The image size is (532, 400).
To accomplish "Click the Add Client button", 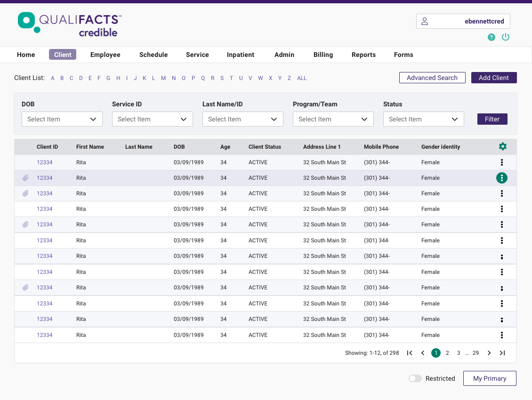I will [494, 78].
